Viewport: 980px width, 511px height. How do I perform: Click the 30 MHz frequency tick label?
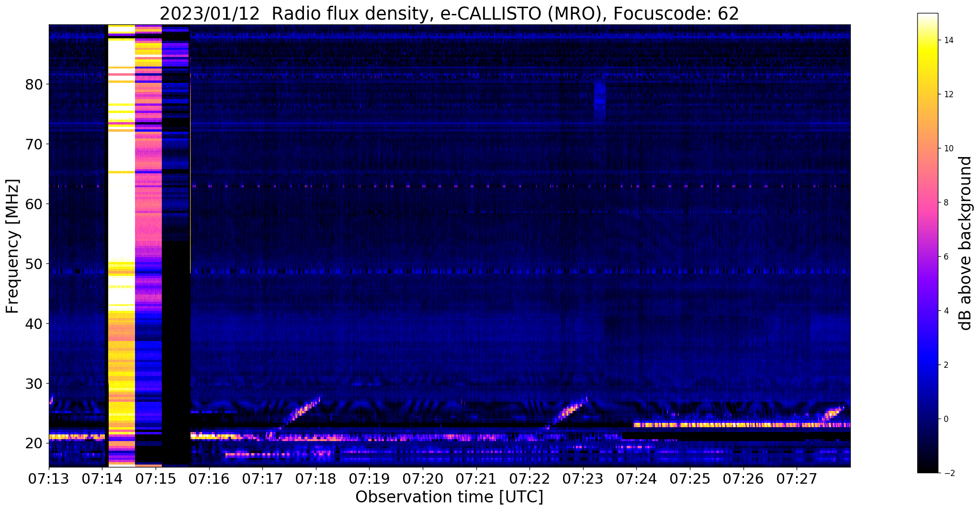point(34,384)
